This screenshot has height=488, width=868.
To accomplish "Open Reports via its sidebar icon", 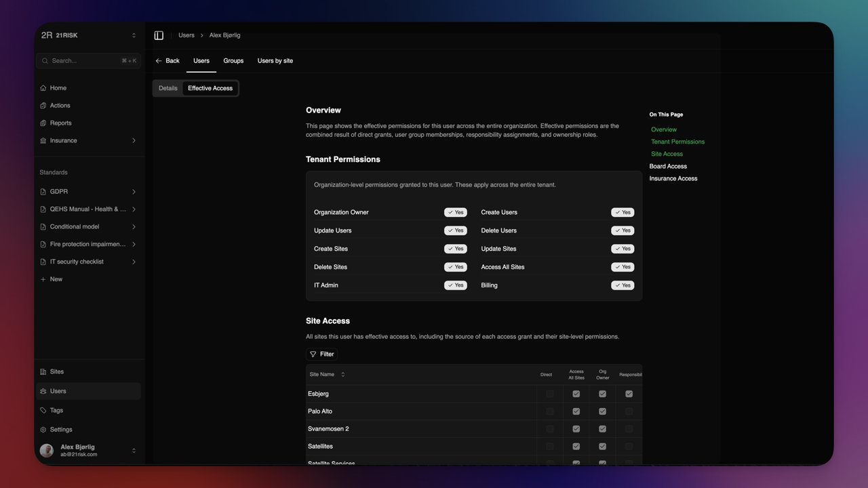I will point(43,123).
